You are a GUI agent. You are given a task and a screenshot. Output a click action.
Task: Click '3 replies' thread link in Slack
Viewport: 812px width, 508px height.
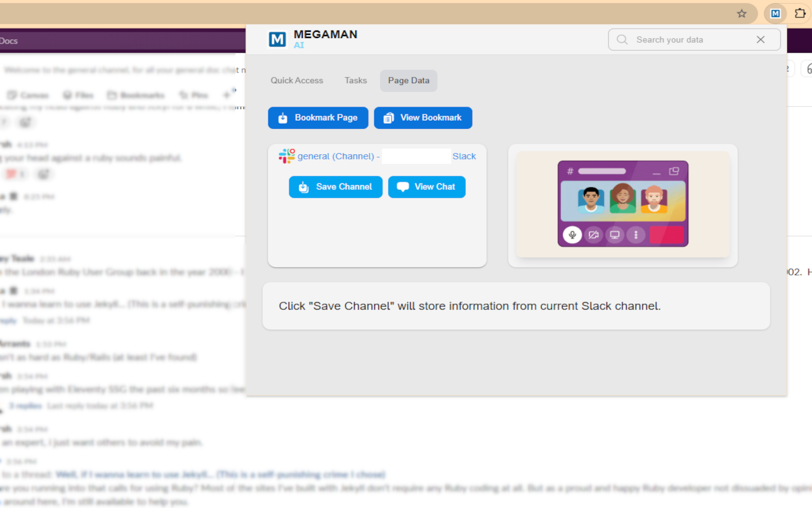pos(25,406)
